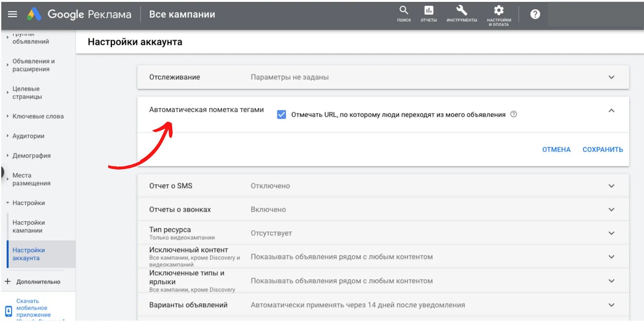Screen dimensions: 644x322
Task: Open Группы объявлений in the sidebar
Action: click(31, 38)
